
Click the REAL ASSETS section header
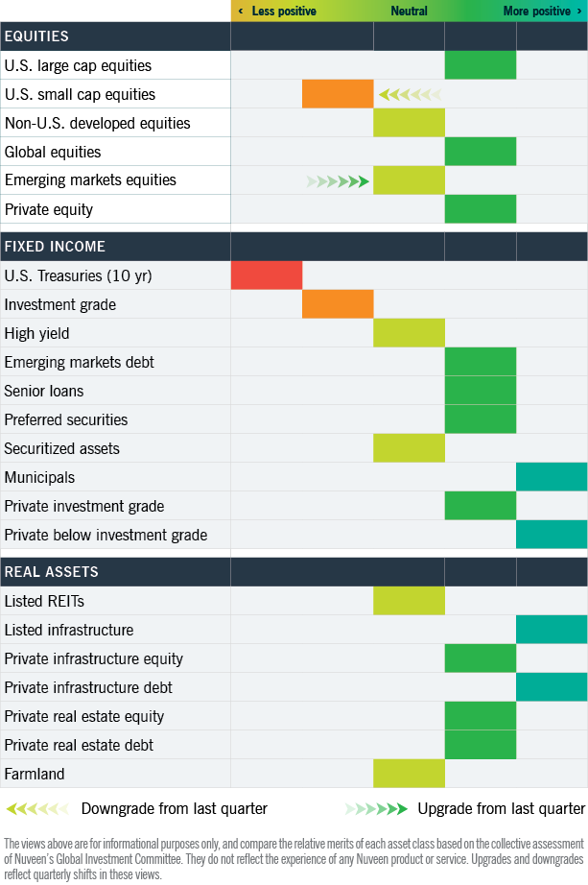point(52,572)
